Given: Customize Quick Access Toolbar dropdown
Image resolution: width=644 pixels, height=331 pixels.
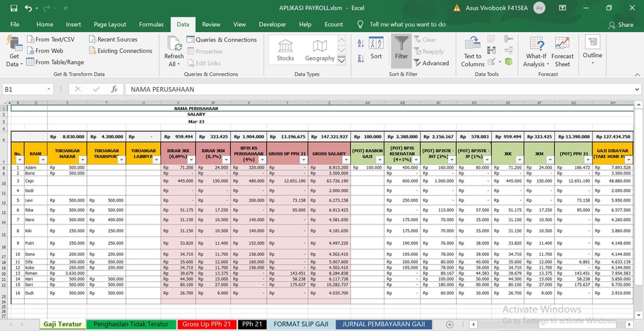Looking at the screenshot, I should click(65, 8).
